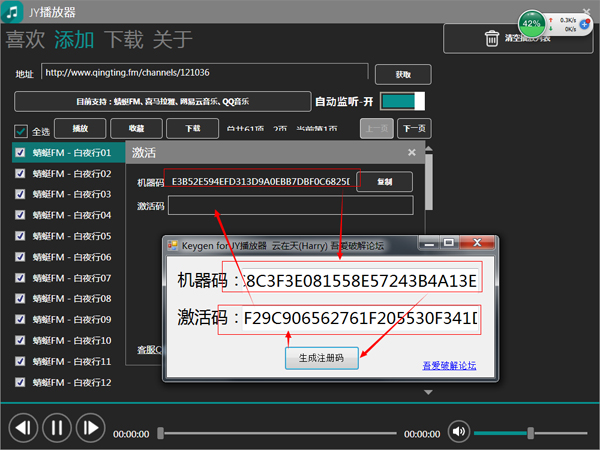This screenshot has width=600, height=450.
Task: Click the Keygen window title icon
Action: (x=173, y=245)
